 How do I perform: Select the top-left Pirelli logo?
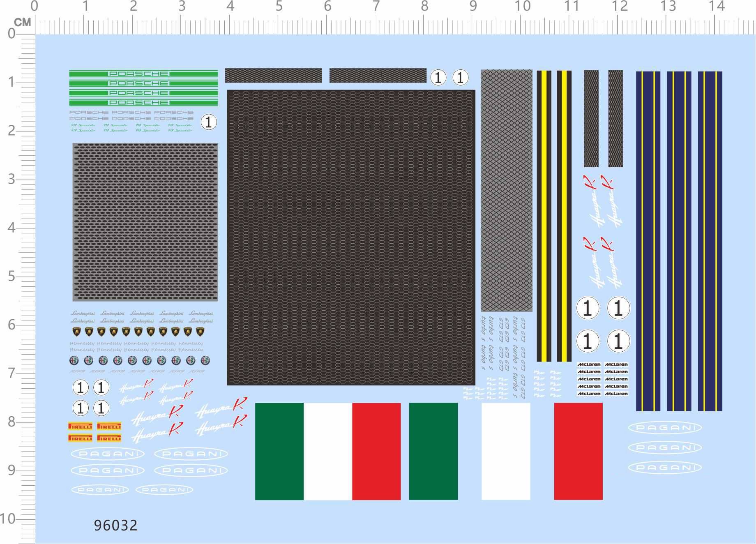click(80, 426)
